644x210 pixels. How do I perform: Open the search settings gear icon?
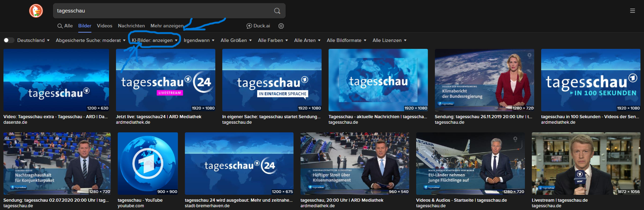(281, 26)
